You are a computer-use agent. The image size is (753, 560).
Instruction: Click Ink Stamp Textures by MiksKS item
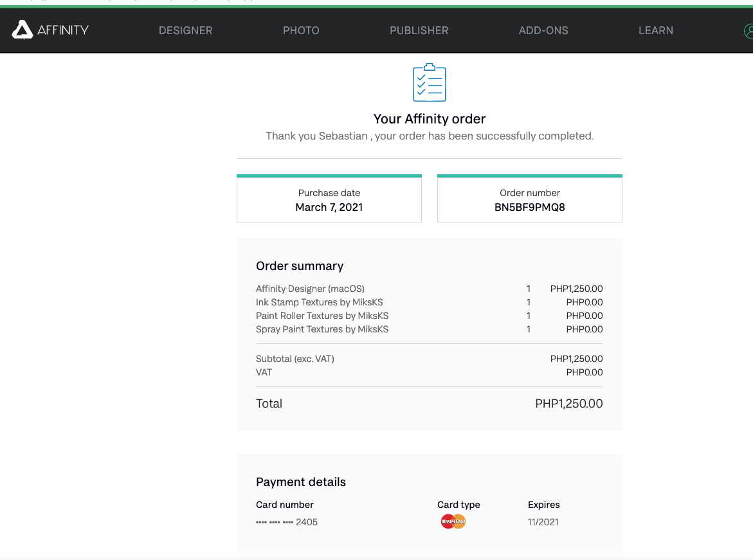pyautogui.click(x=320, y=302)
